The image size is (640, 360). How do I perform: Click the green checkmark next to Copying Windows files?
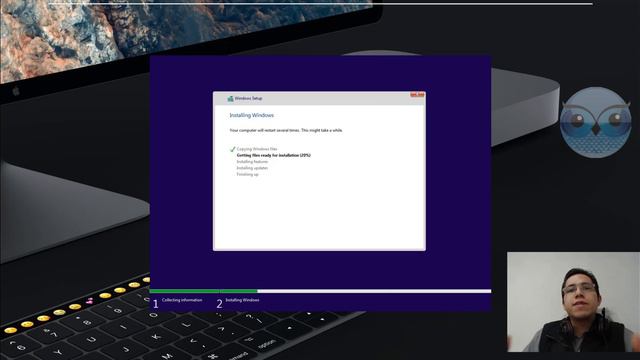232,149
